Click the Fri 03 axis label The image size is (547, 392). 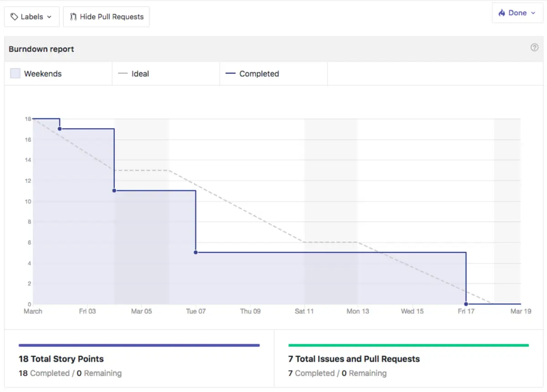[88, 311]
